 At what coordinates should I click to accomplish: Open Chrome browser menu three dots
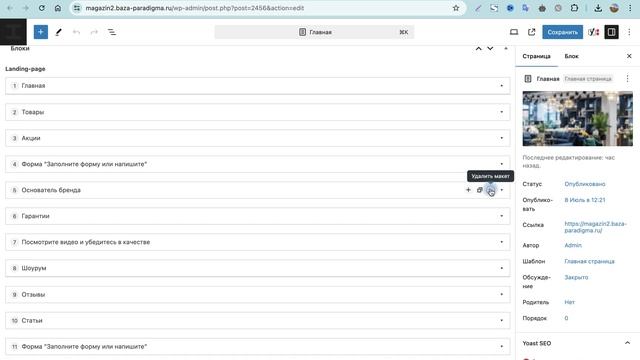tap(630, 8)
